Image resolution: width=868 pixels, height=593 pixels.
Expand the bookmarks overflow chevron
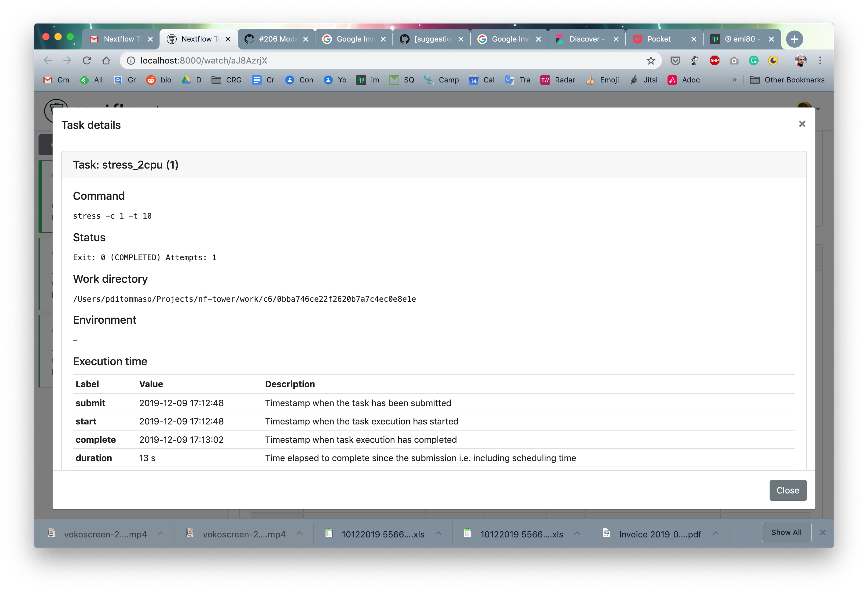pyautogui.click(x=734, y=80)
